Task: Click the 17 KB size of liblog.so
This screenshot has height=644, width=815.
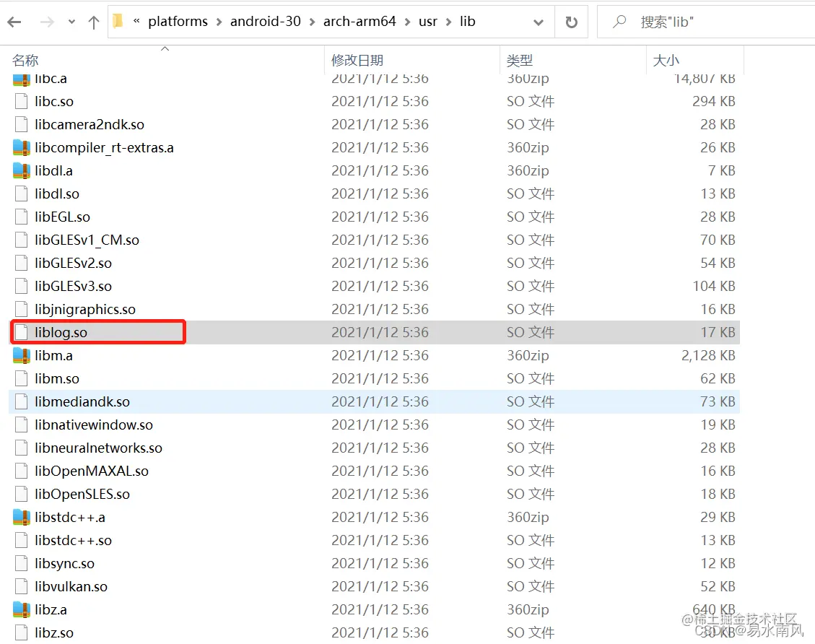Action: click(718, 332)
